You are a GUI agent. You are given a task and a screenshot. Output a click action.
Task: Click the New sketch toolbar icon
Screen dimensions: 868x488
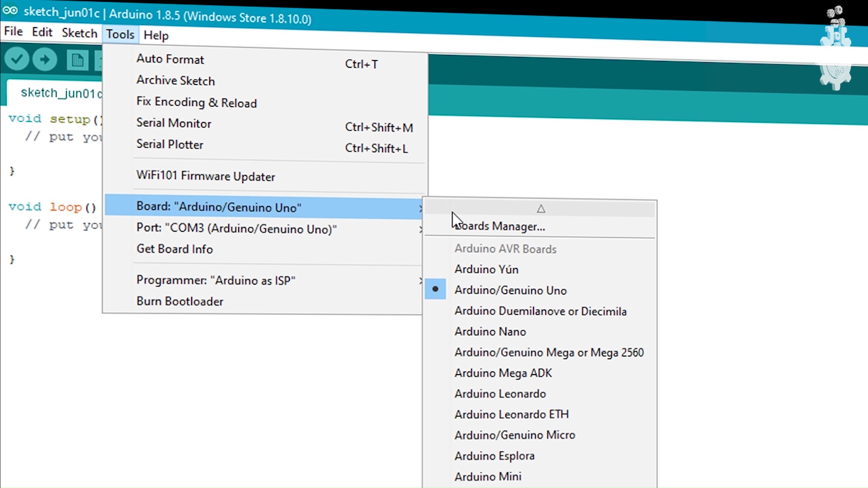pos(77,60)
